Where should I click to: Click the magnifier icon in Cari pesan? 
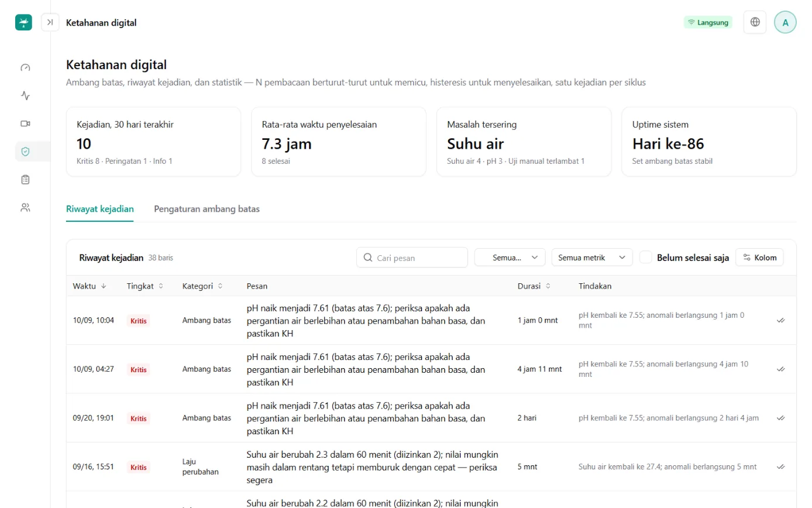point(368,258)
